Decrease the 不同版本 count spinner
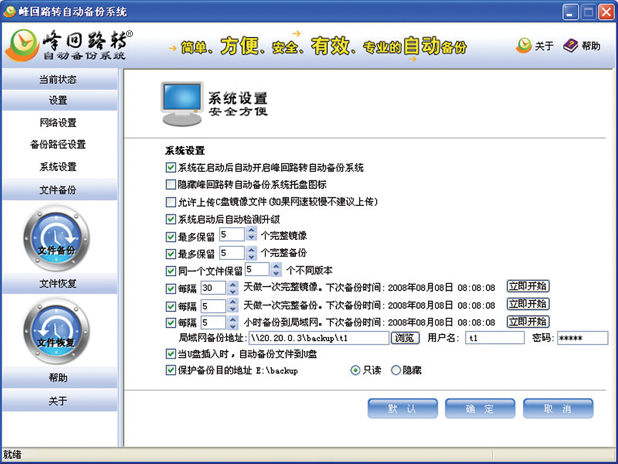The image size is (618, 464). tap(276, 273)
